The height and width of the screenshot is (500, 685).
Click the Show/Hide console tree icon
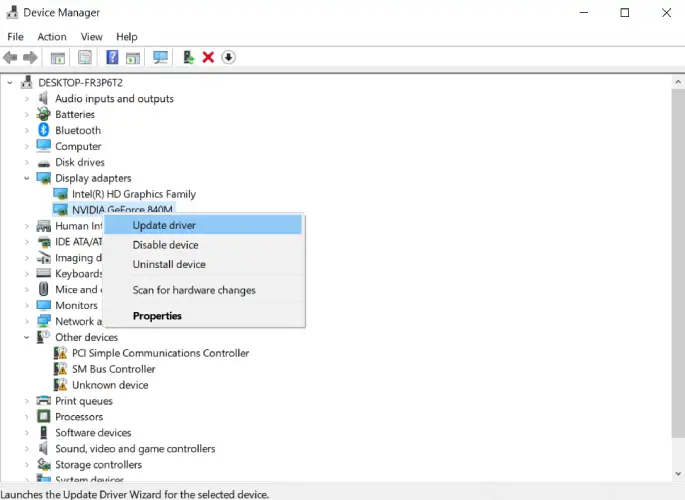pos(58,57)
